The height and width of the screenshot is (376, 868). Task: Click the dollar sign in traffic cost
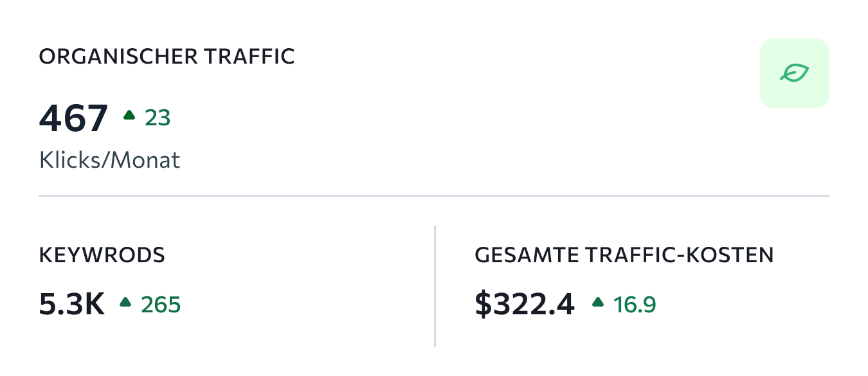tap(483, 304)
